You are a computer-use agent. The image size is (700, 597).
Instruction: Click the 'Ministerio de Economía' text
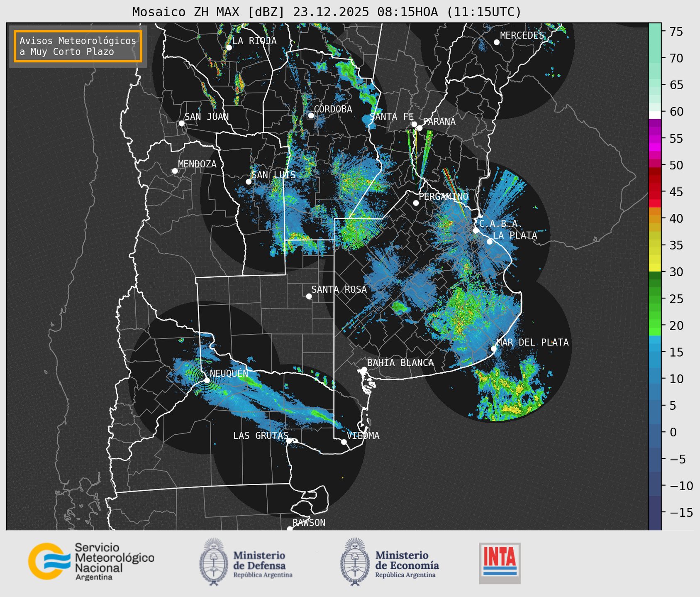click(x=407, y=560)
